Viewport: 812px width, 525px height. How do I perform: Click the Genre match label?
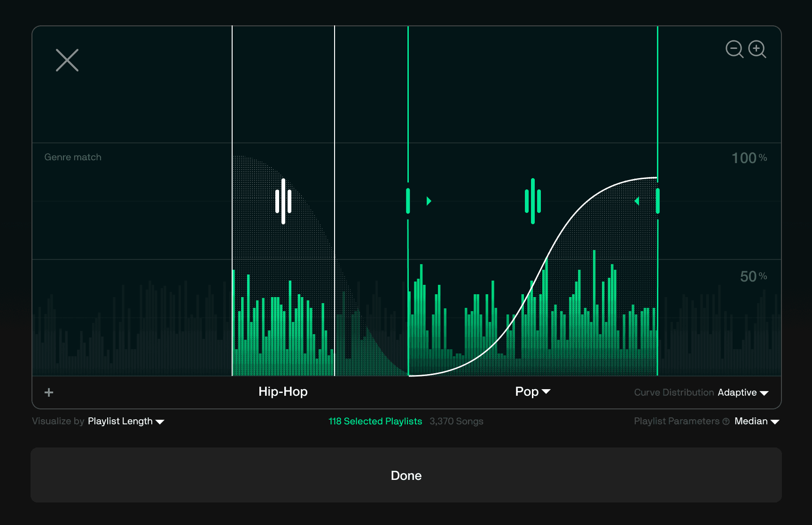click(x=73, y=157)
